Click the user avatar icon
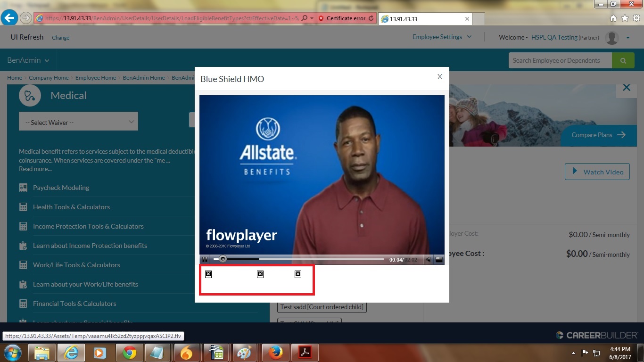644x362 pixels. coord(612,38)
